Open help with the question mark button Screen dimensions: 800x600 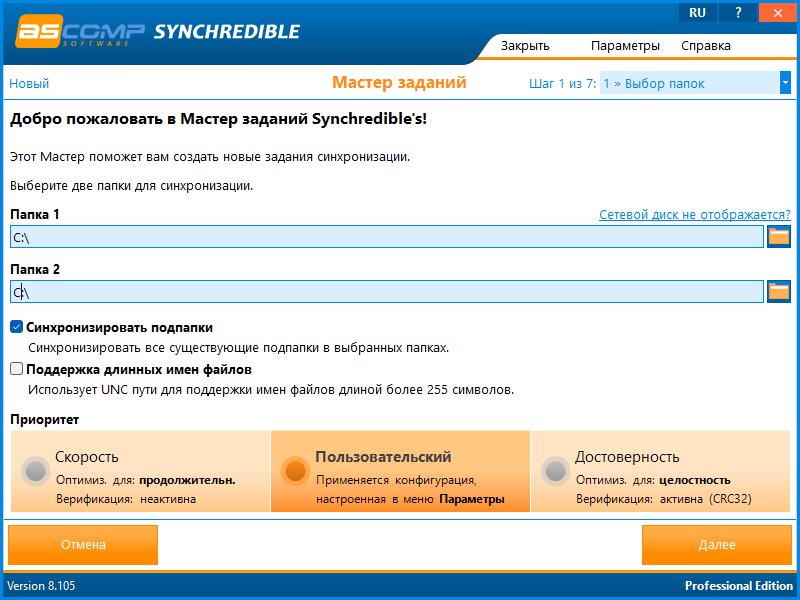pyautogui.click(x=738, y=13)
